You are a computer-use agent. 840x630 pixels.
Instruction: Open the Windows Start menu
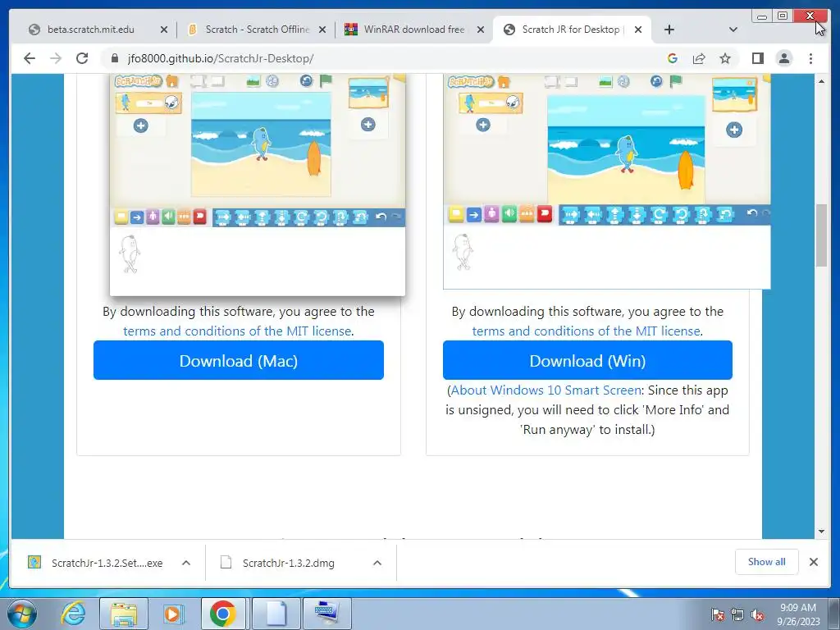[21, 614]
